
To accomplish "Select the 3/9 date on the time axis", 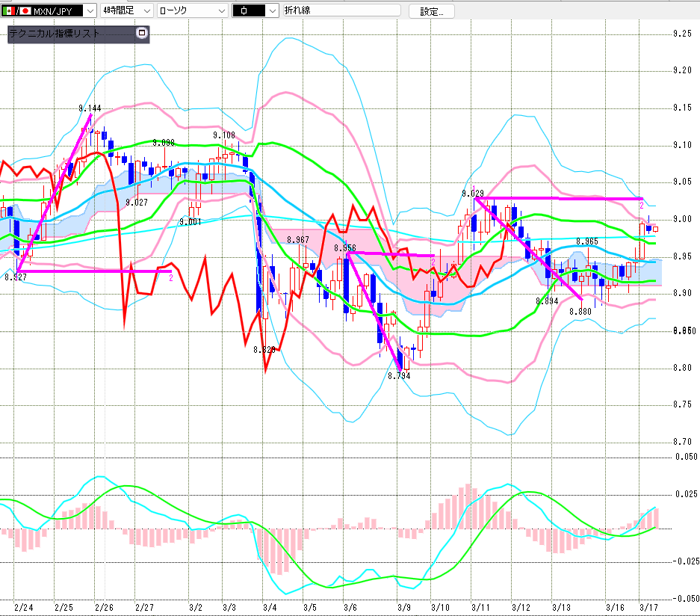I will click(x=404, y=607).
